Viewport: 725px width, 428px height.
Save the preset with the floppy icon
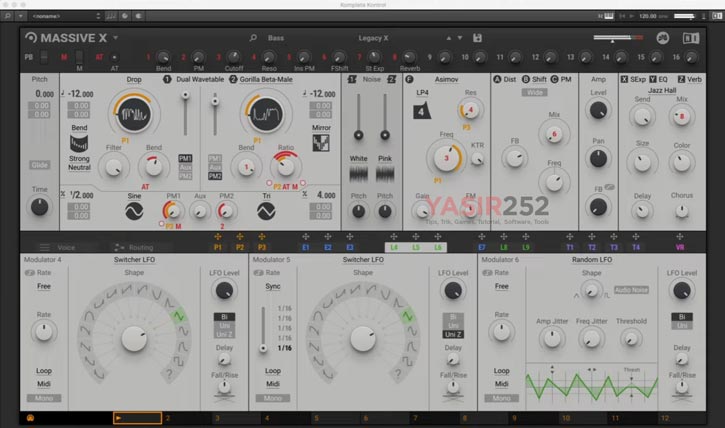(x=477, y=38)
